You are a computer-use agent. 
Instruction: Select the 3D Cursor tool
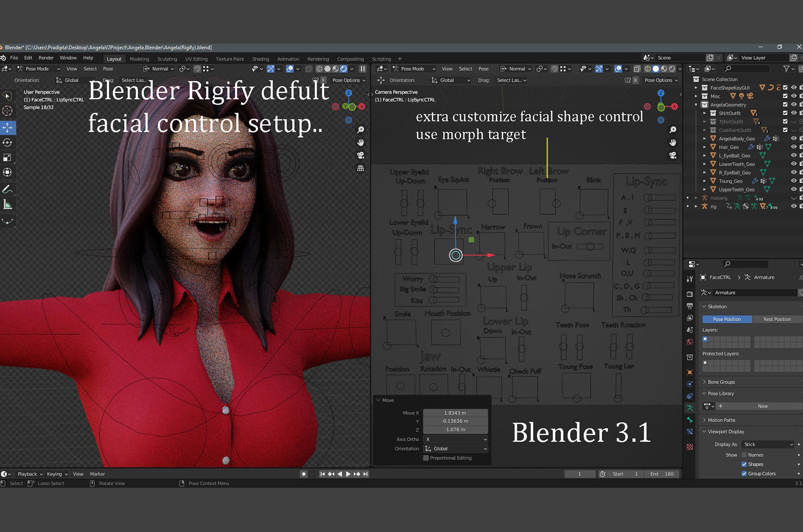[x=7, y=111]
